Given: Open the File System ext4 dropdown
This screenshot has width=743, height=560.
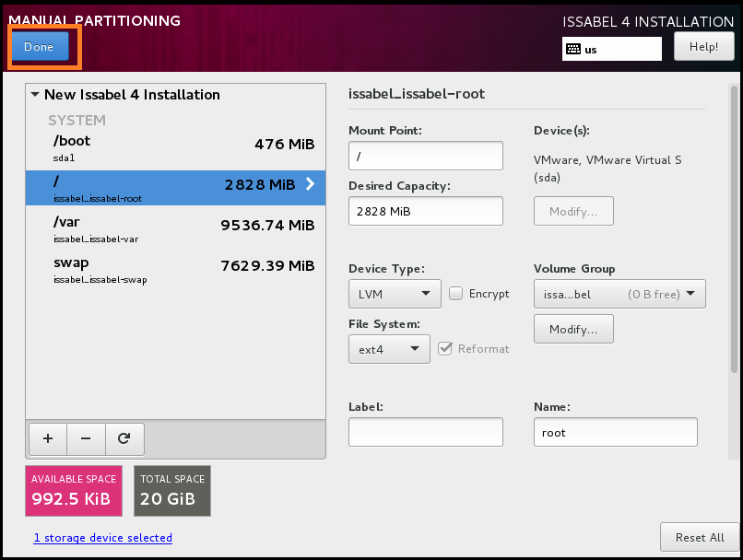Looking at the screenshot, I should [388, 349].
